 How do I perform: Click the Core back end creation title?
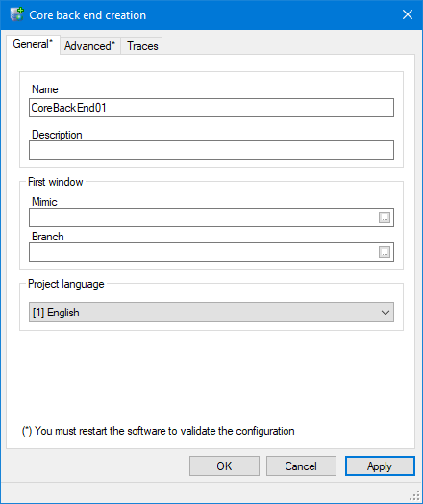coord(87,15)
